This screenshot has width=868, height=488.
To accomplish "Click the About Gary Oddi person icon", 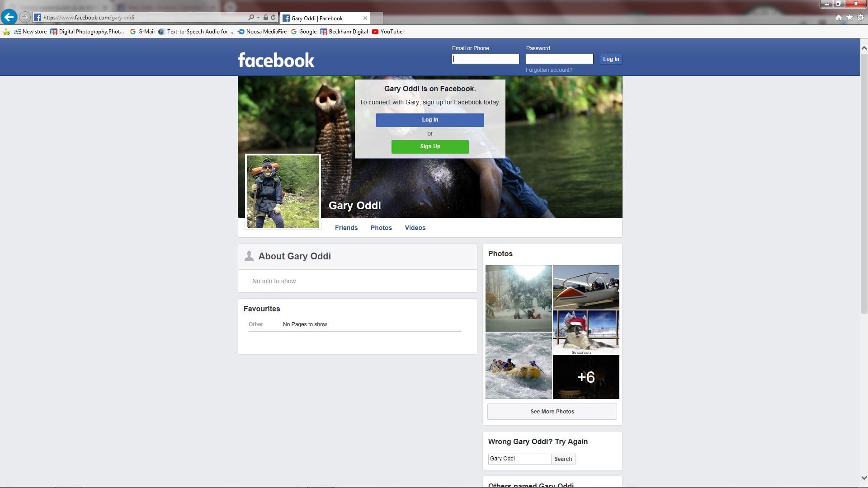I will click(x=249, y=256).
